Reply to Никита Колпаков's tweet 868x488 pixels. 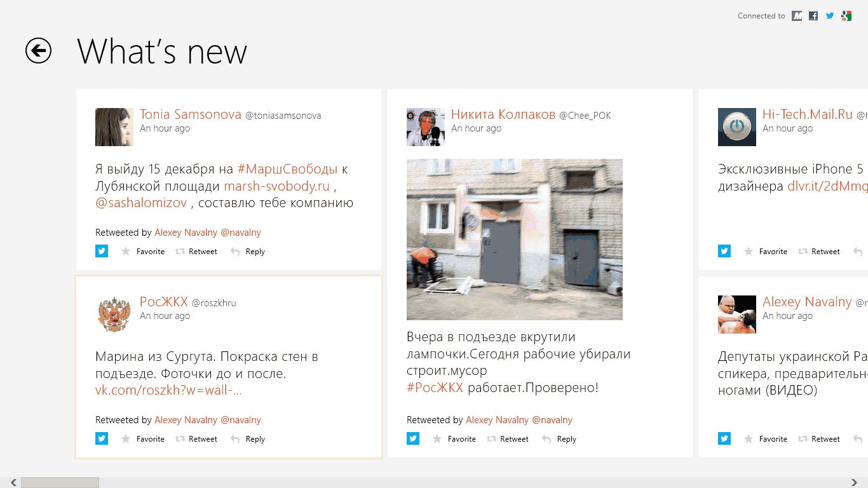[x=559, y=439]
